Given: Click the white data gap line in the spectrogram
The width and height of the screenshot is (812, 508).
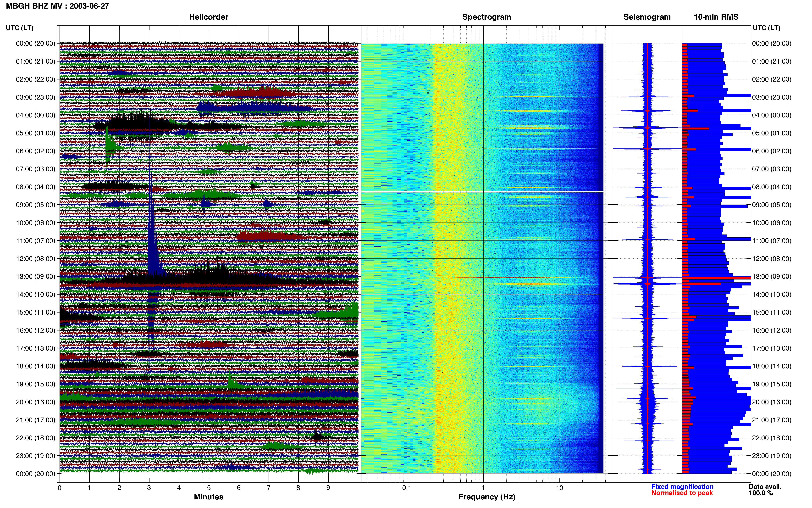Looking at the screenshot, I should [482, 192].
